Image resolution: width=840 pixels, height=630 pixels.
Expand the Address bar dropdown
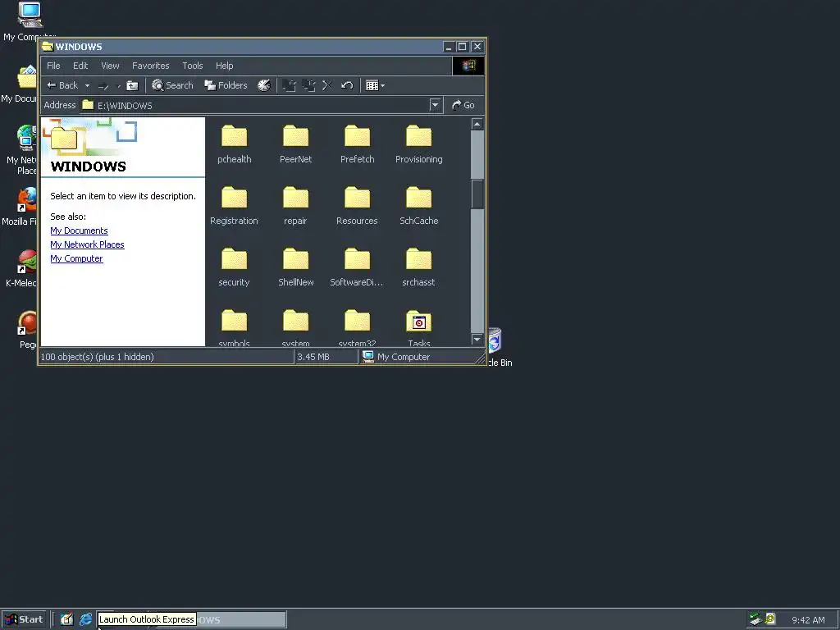435,105
